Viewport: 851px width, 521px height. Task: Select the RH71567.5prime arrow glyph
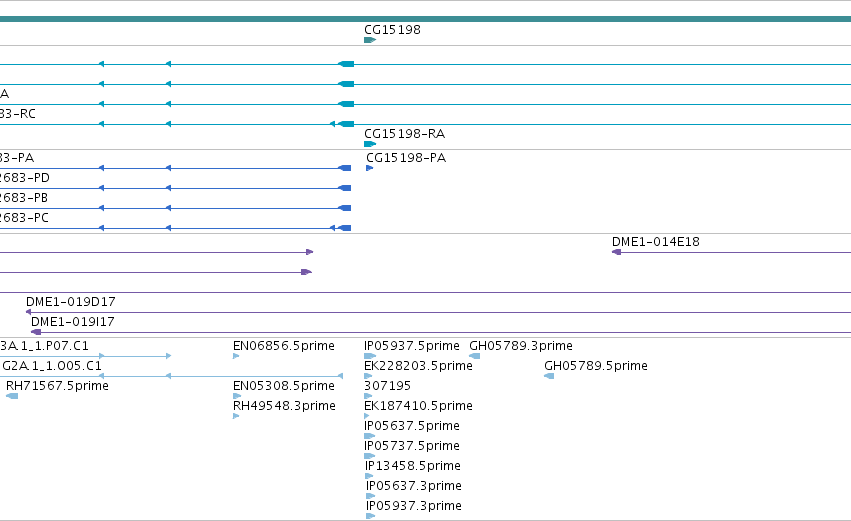coord(12,396)
